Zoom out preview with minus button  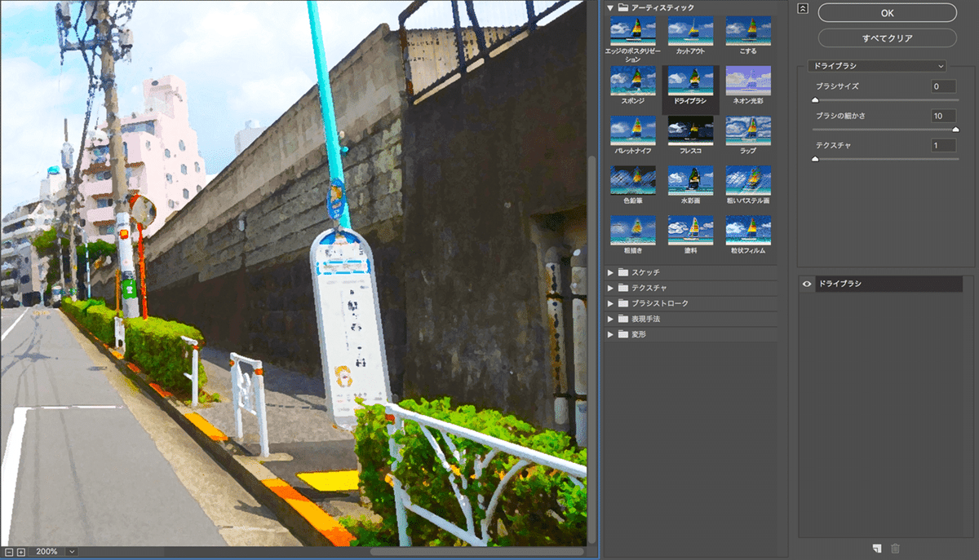(9, 552)
